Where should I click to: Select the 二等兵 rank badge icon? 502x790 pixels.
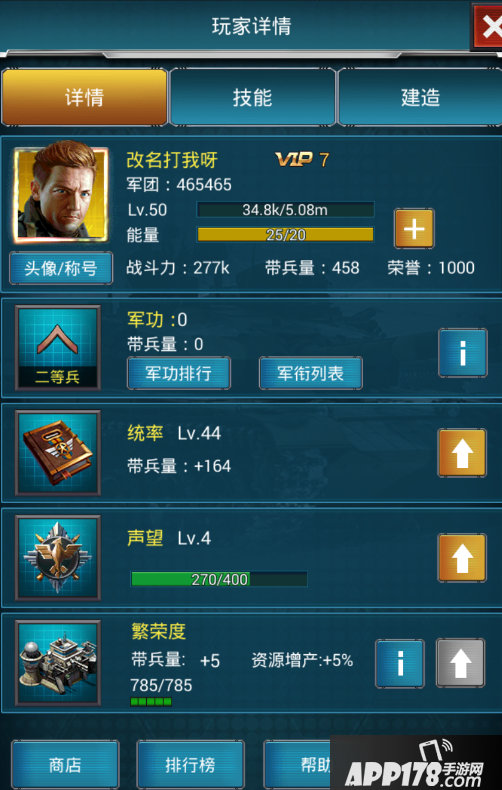pyautogui.click(x=58, y=348)
